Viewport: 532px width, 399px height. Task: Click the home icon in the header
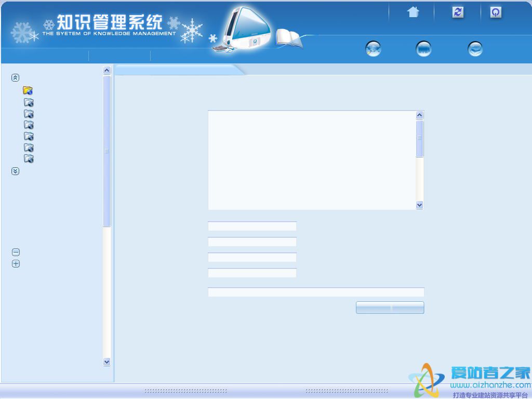click(413, 12)
